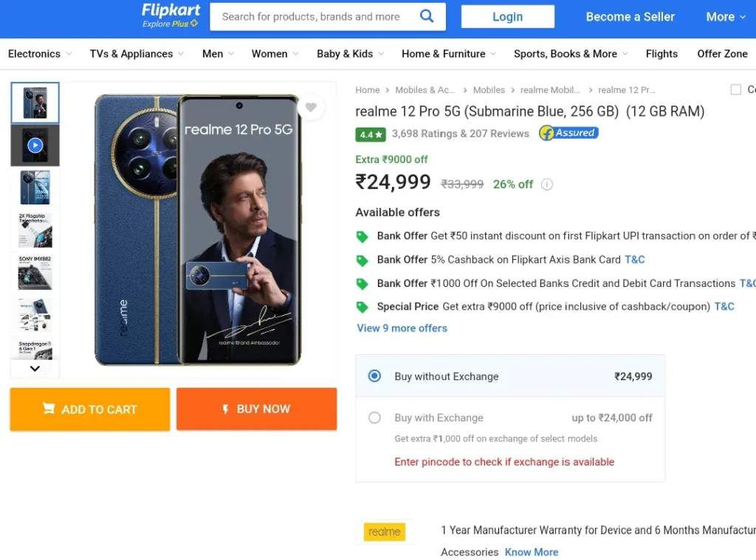The image size is (756, 560).
Task: Focus the product search field
Action: tap(313, 17)
